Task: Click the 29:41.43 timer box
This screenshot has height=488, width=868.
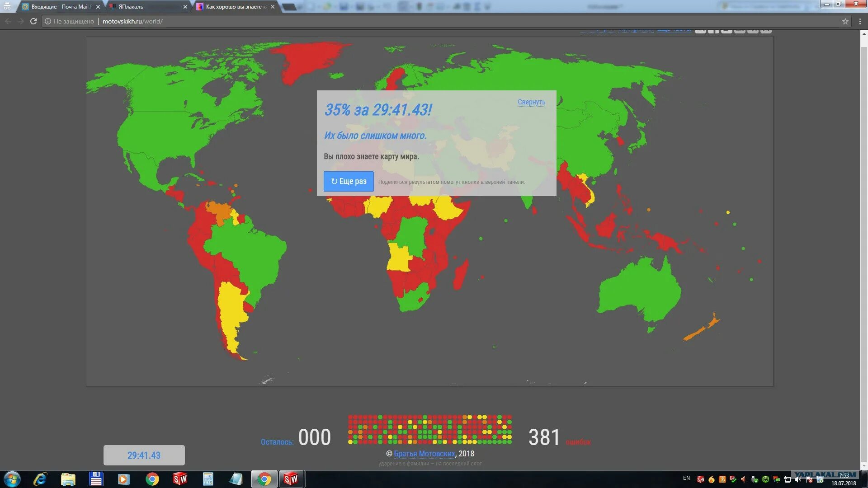Action: pyautogui.click(x=144, y=455)
